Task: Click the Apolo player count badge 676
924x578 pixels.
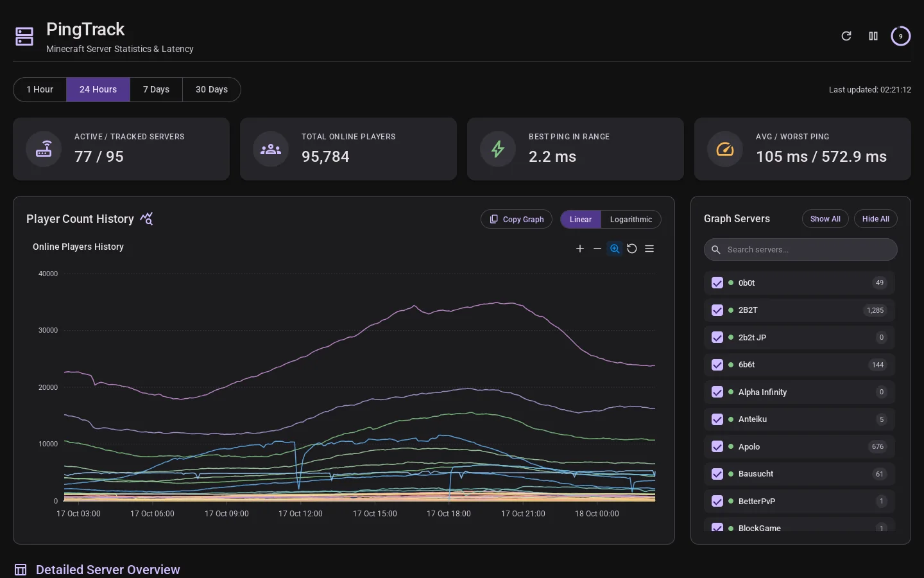Action: pyautogui.click(x=878, y=446)
